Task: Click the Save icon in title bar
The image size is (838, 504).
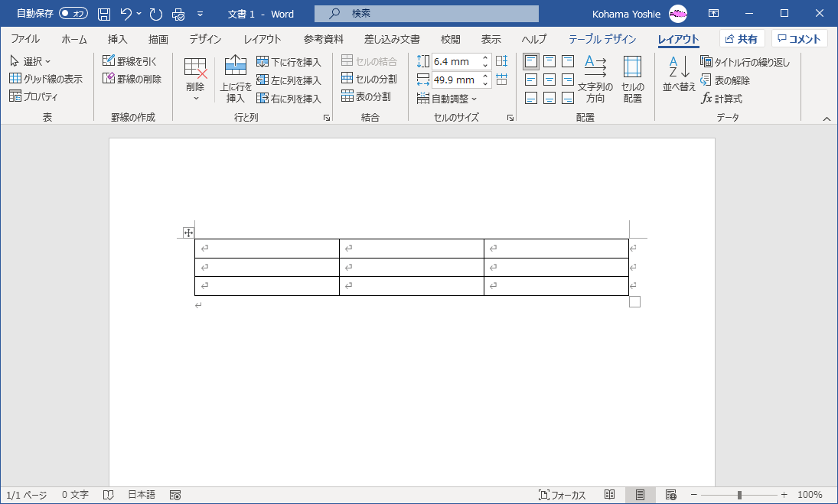Action: click(x=104, y=14)
